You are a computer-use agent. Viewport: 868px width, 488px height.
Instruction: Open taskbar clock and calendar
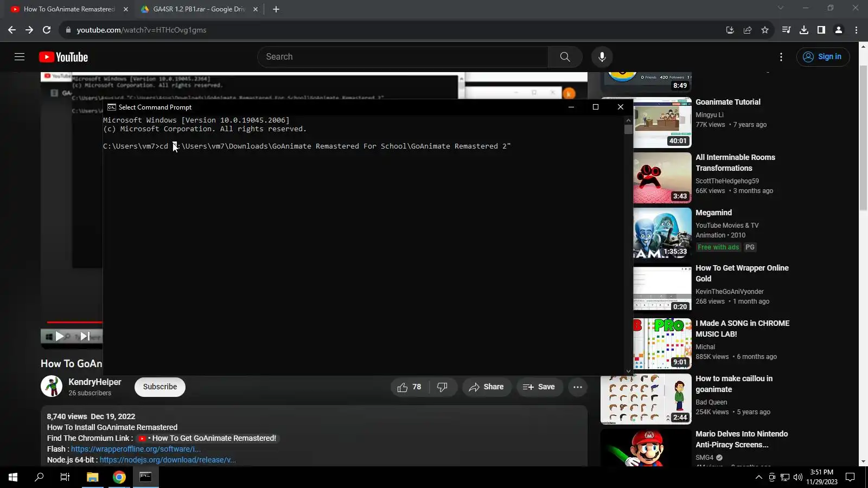821,477
